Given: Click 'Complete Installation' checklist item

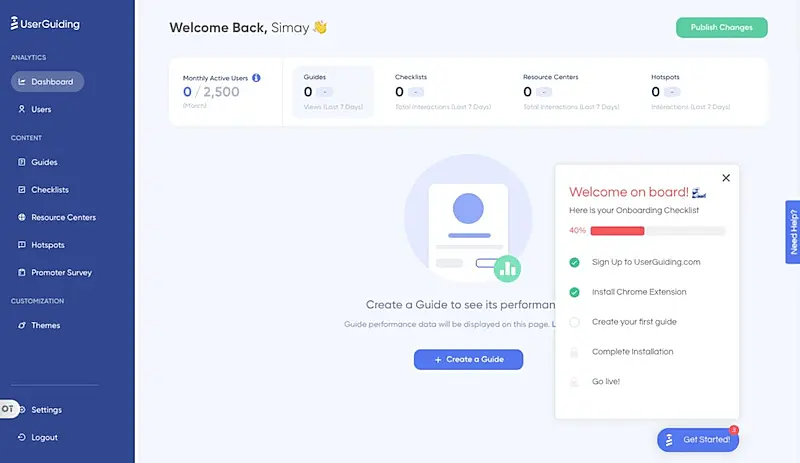Looking at the screenshot, I should point(633,352).
